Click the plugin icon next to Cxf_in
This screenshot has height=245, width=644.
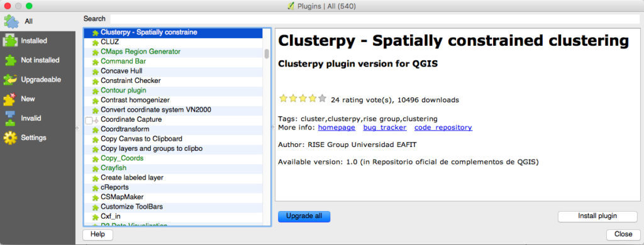click(x=96, y=217)
